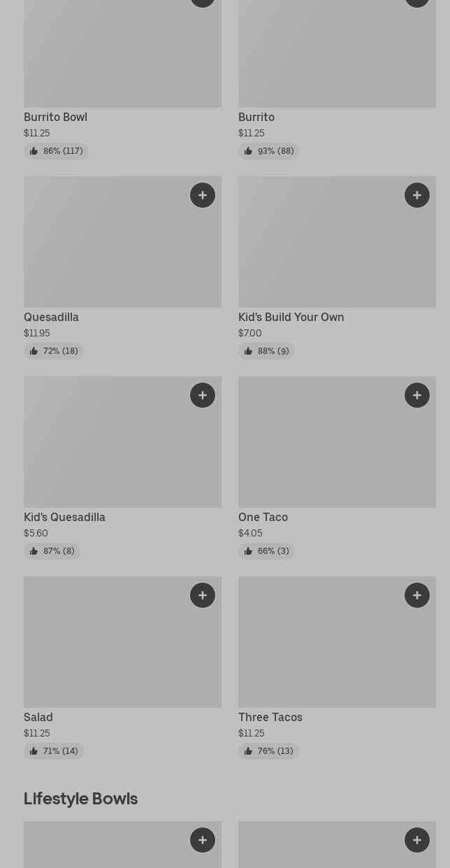Screen dimensions: 450x868
Task: Tap plus icon on second Lifestyle Bowl
Action: tap(417, 840)
